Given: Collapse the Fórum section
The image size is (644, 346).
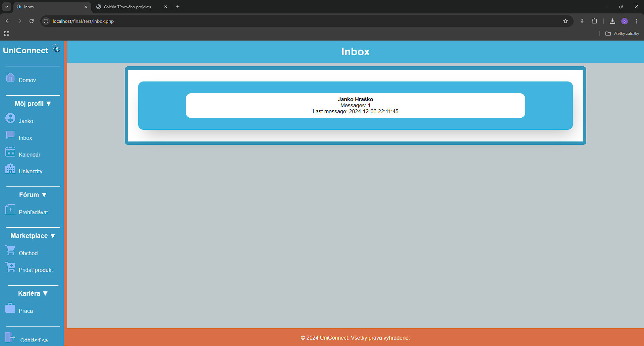Looking at the screenshot, I should click(x=33, y=195).
